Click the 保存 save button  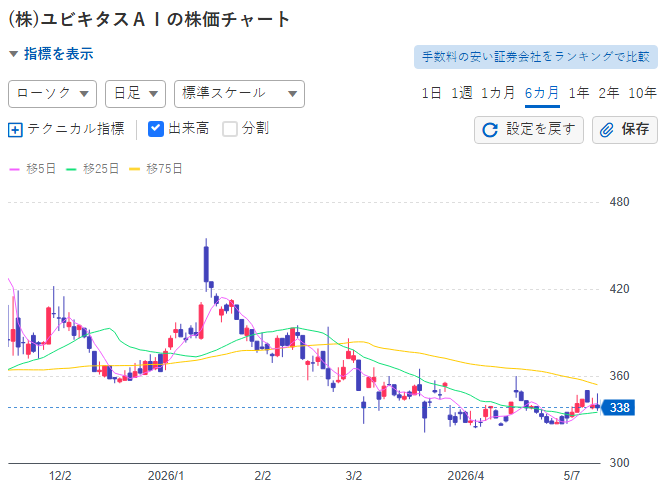(625, 130)
